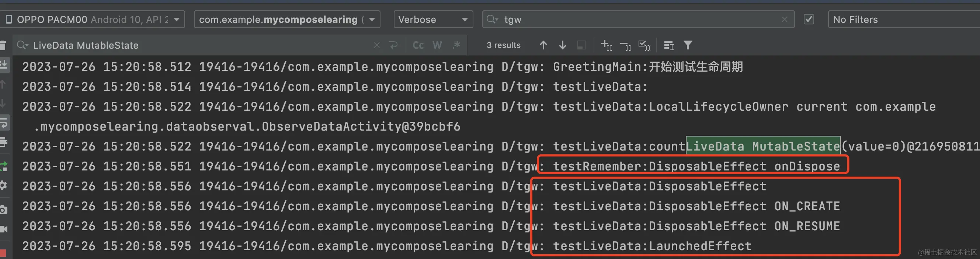Toggle soft-wrap in logcat sidebar
The image size is (980, 259).
(4, 123)
